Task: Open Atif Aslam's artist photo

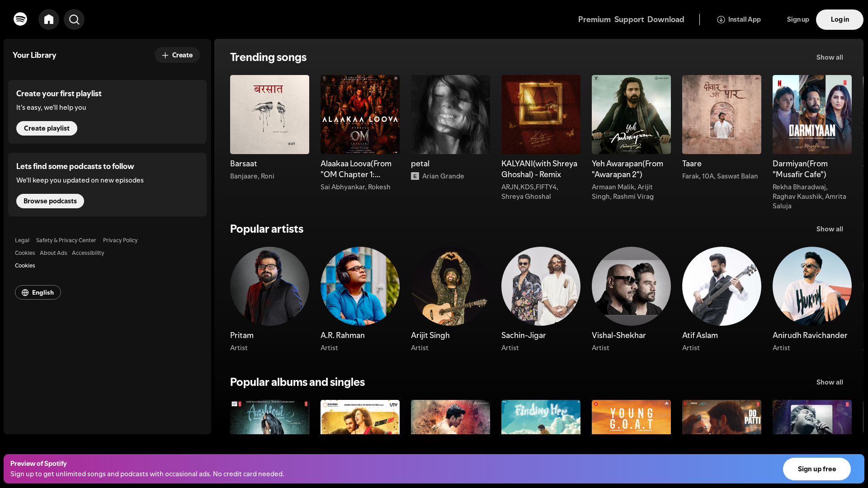Action: 722,286
